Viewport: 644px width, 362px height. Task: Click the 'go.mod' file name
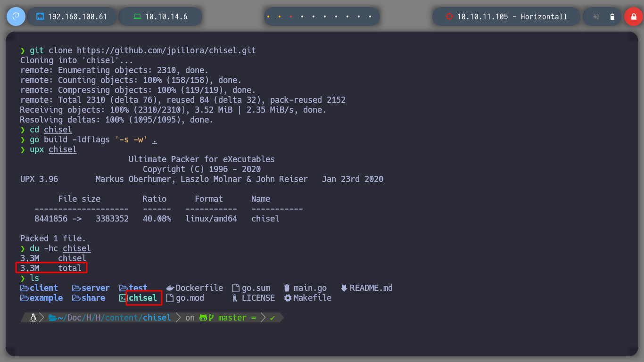[190, 298]
